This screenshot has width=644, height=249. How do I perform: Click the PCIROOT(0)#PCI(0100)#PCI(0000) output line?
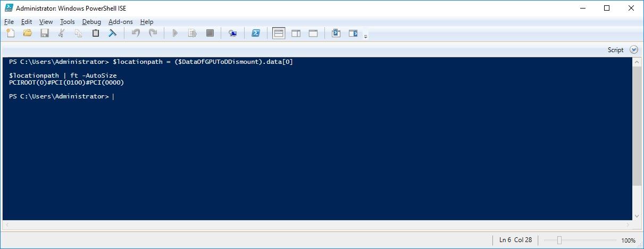66,82
